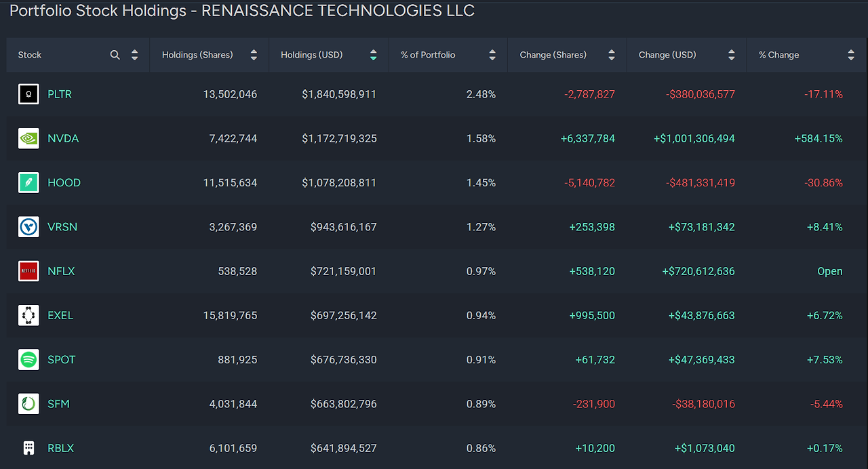This screenshot has height=469, width=868.
Task: Select the EXEL row in the table
Action: [434, 315]
